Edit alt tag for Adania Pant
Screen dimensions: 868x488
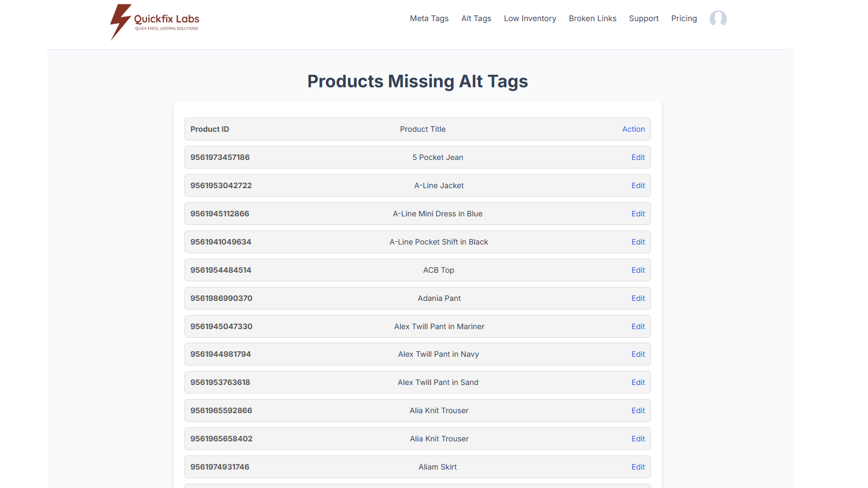638,298
